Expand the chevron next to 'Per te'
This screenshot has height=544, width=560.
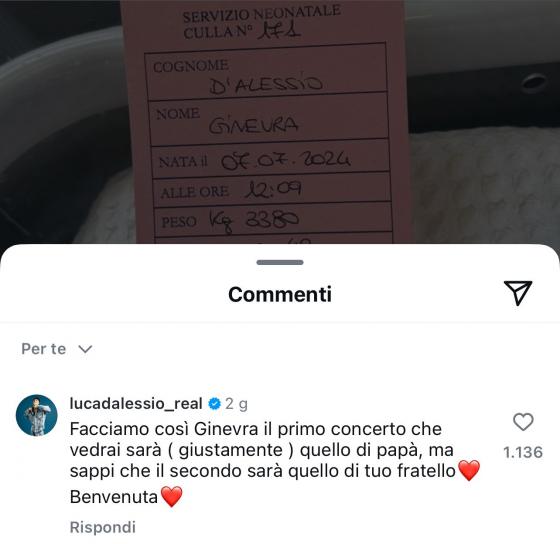85,349
